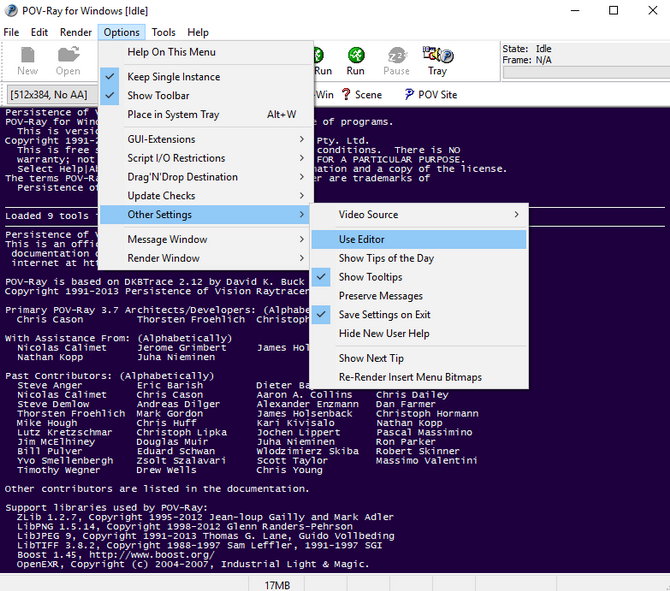This screenshot has width=670, height=591.
Task: Expand the Render Window submenu
Action: 206,258
